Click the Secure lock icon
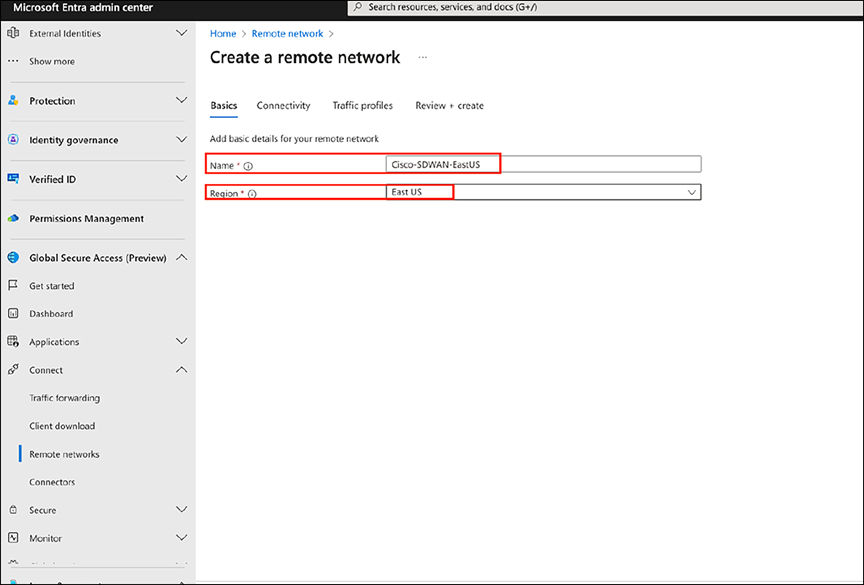The image size is (864, 585). tap(14, 509)
